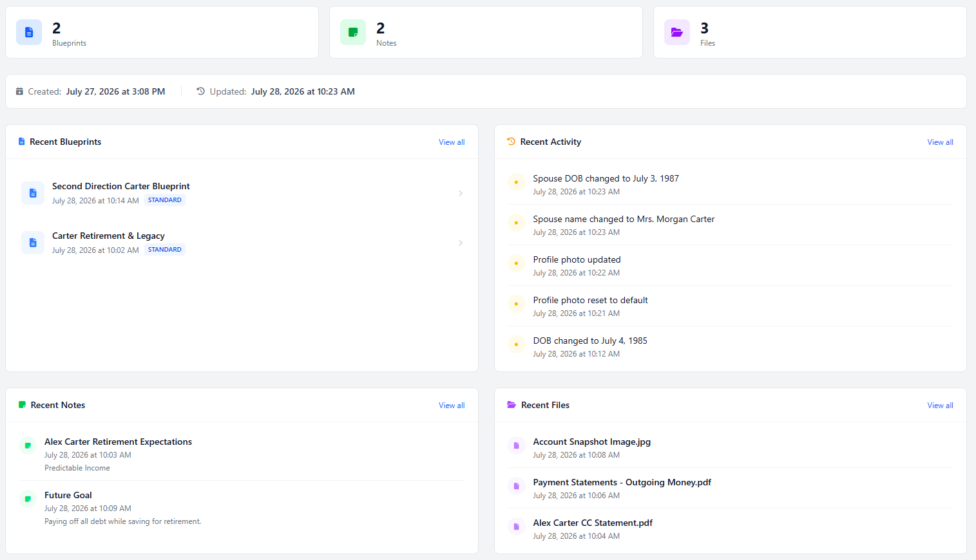View all recent activity
976x560 pixels.
pyautogui.click(x=941, y=142)
